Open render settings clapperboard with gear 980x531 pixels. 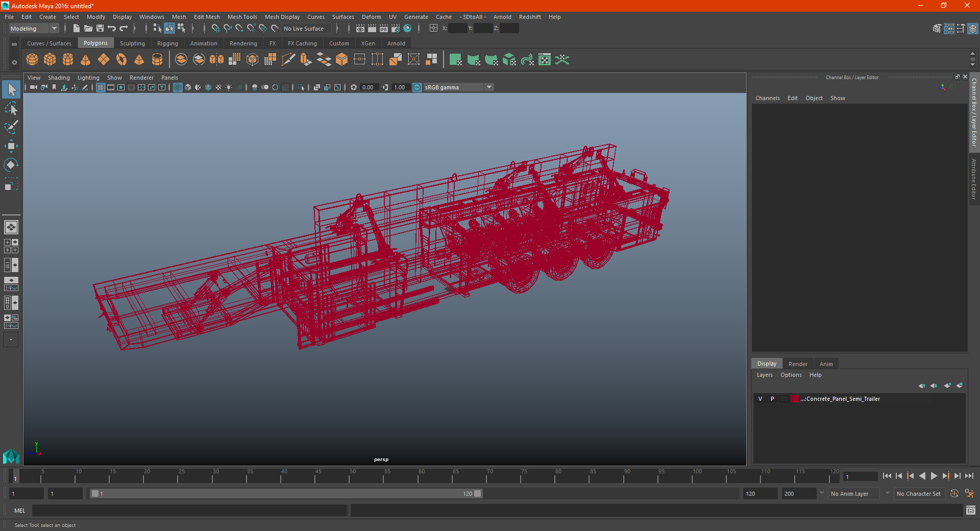coord(396,29)
